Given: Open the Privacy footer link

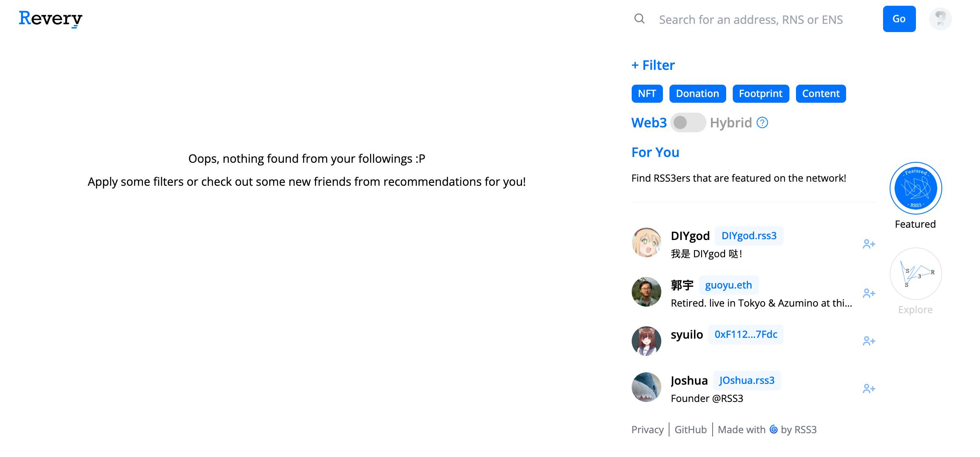Looking at the screenshot, I should click(647, 429).
